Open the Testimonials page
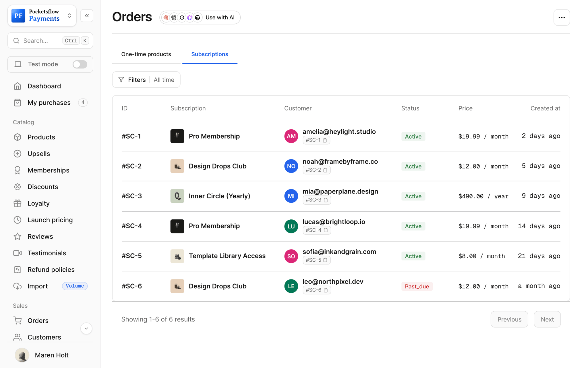Viewport: 588px width, 368px height. click(x=47, y=253)
